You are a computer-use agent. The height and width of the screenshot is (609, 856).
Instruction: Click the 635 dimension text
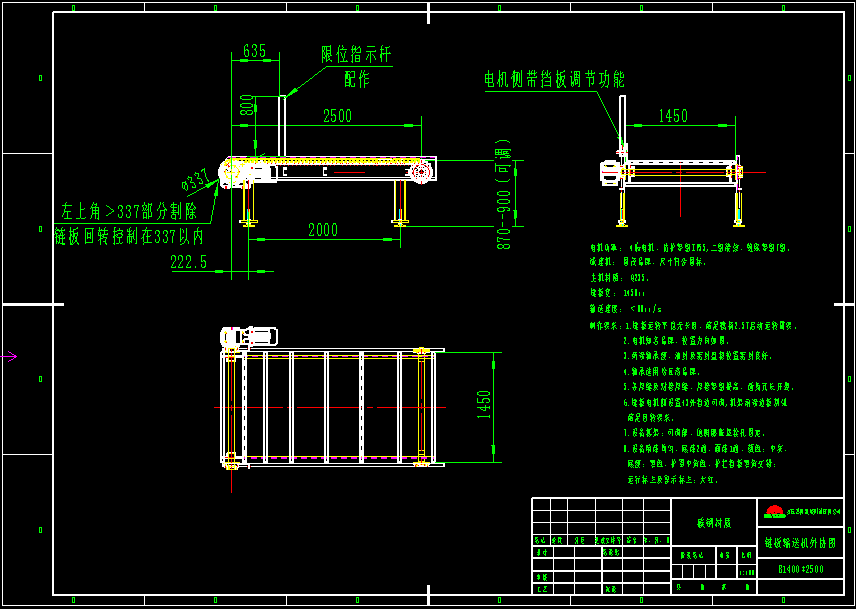(255, 51)
